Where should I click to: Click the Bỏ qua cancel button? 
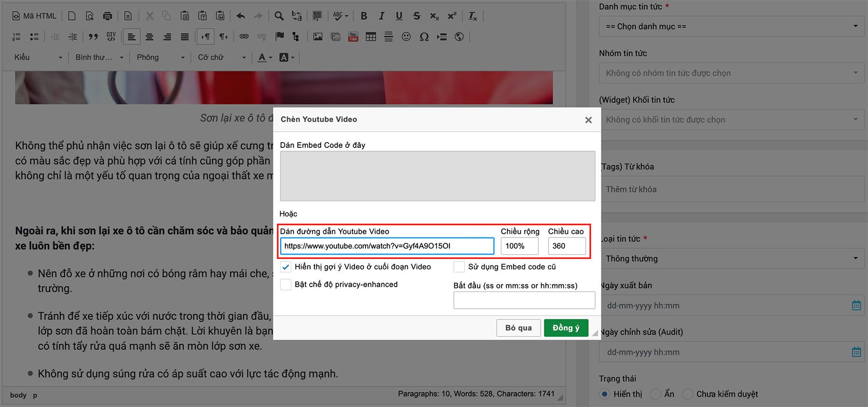[518, 328]
